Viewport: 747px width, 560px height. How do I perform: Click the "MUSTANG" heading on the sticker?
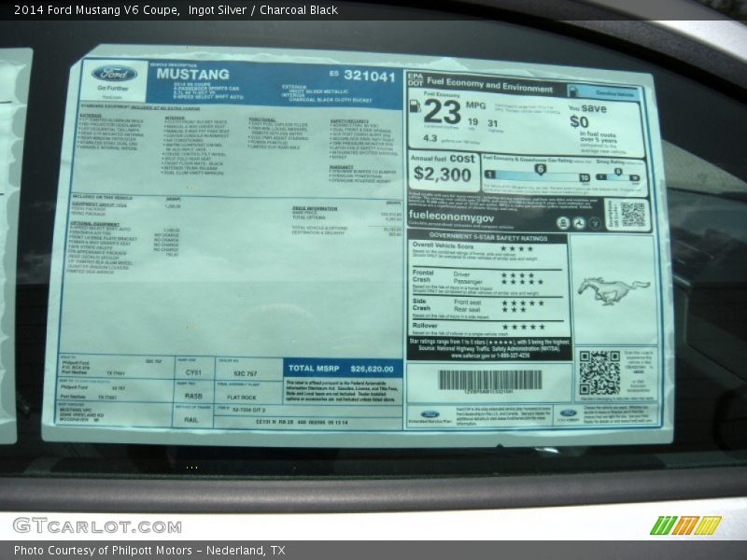point(193,75)
